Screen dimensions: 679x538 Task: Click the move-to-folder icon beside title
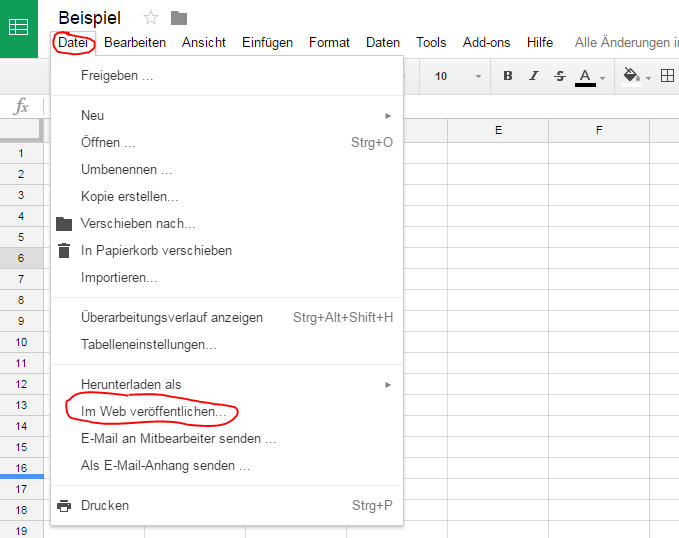click(179, 17)
